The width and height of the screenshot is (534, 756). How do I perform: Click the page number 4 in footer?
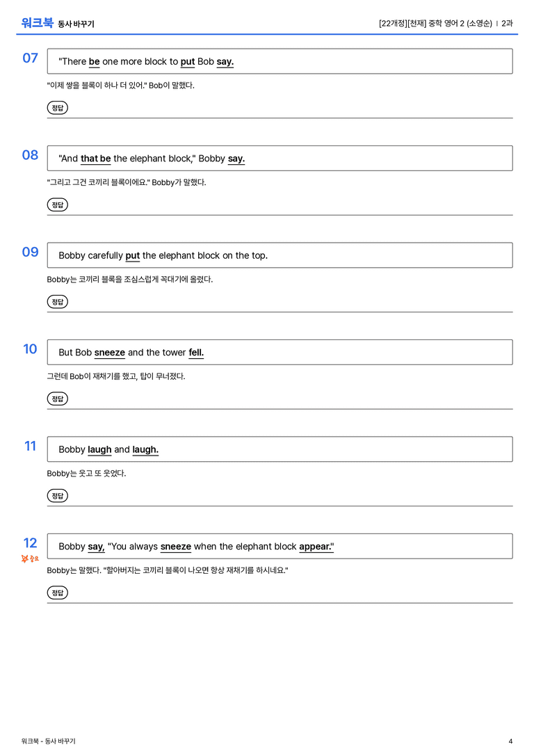[510, 741]
